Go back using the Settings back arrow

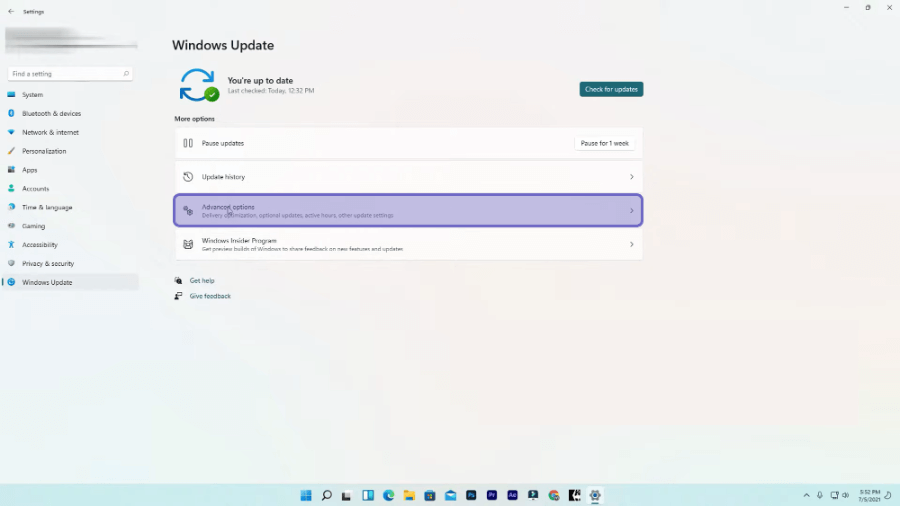click(11, 11)
